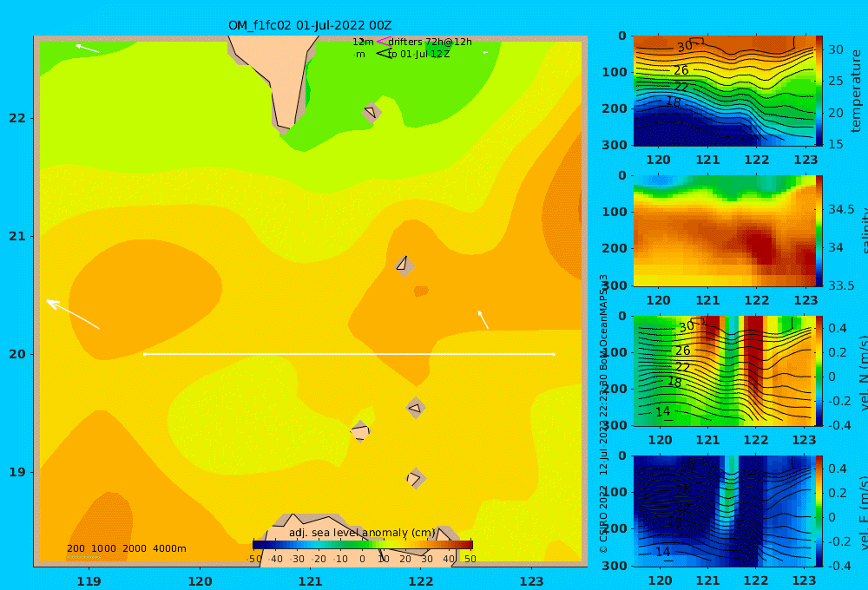Click latitude label 19 on the map axis
The width and height of the screenshot is (868, 590).
pyautogui.click(x=17, y=472)
